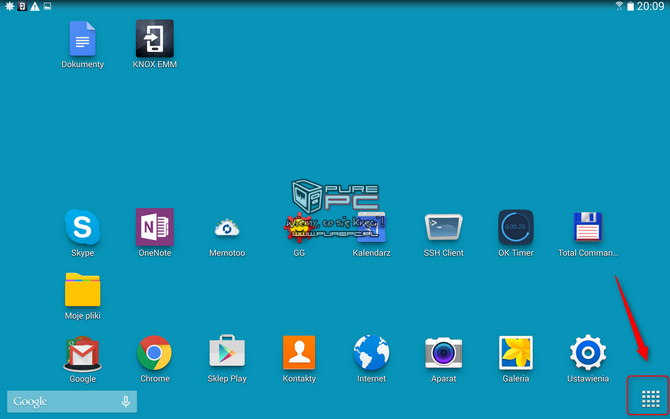The width and height of the screenshot is (670, 419).
Task: Open Kontakty contacts app
Action: 299,353
